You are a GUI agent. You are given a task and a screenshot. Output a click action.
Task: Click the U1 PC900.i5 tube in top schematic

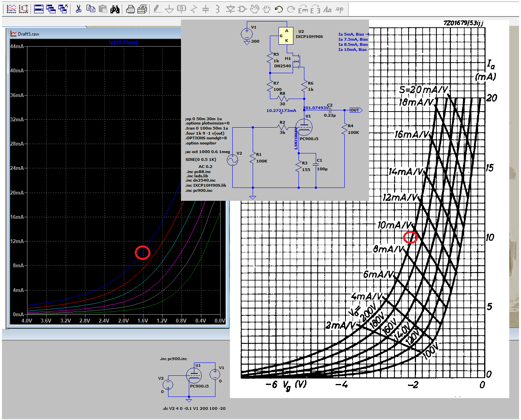304,128
